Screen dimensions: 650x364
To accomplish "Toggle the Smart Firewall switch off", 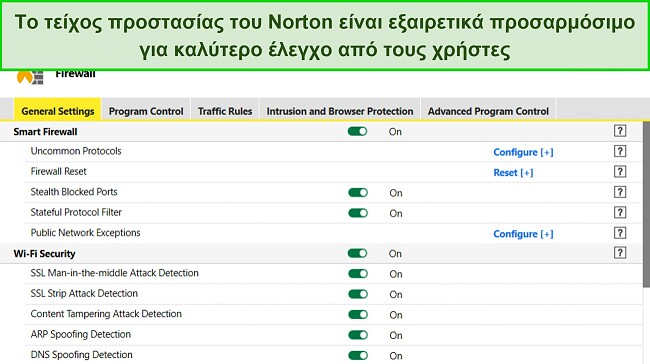I will [x=357, y=131].
